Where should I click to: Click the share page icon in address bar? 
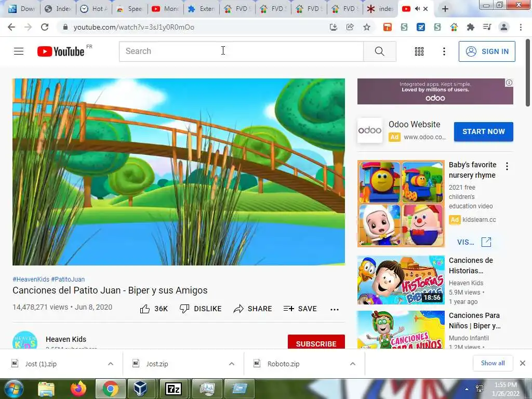pyautogui.click(x=350, y=27)
